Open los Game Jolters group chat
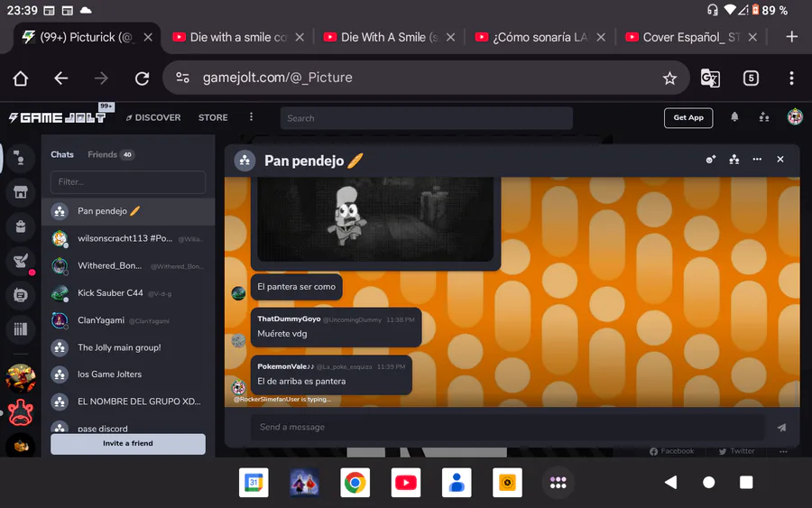 (128, 374)
